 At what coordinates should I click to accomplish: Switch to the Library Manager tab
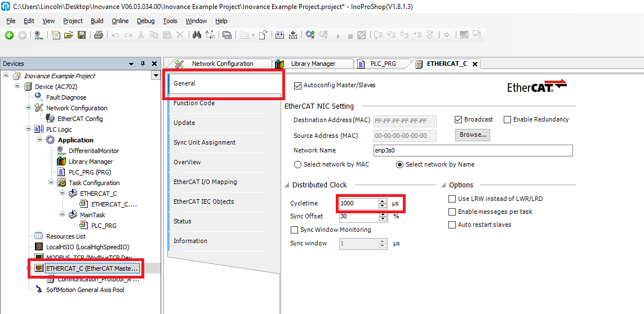pyautogui.click(x=313, y=64)
